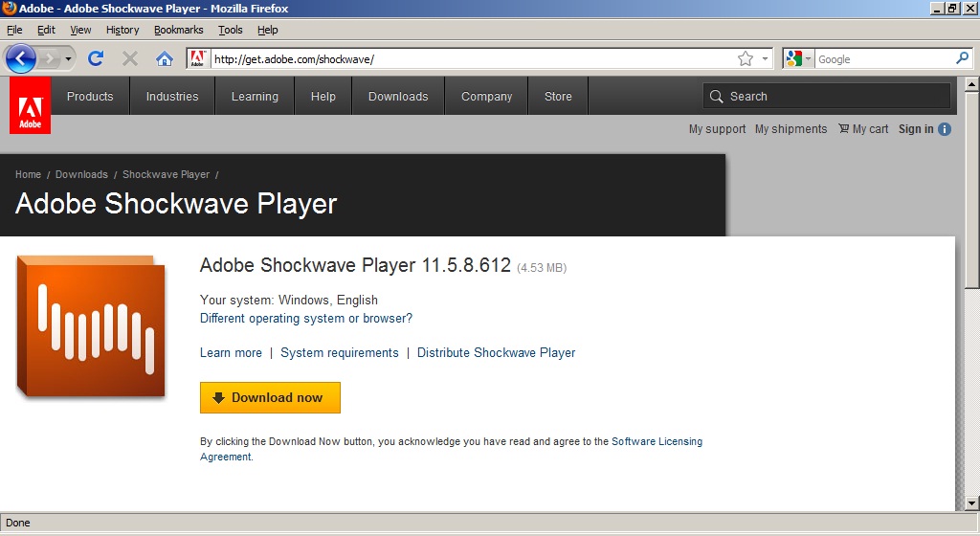This screenshot has width=980, height=536.
Task: Click the Stop loading X icon
Action: [130, 58]
